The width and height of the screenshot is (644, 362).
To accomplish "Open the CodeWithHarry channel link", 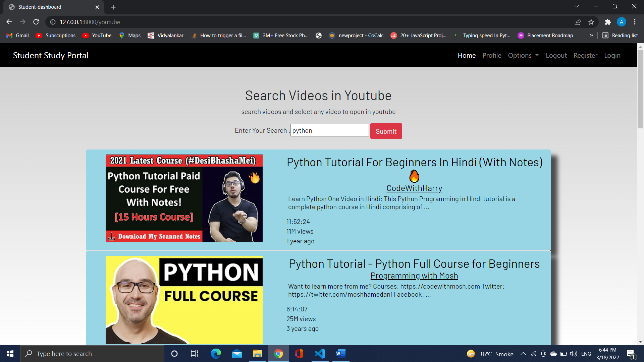I will 414,188.
